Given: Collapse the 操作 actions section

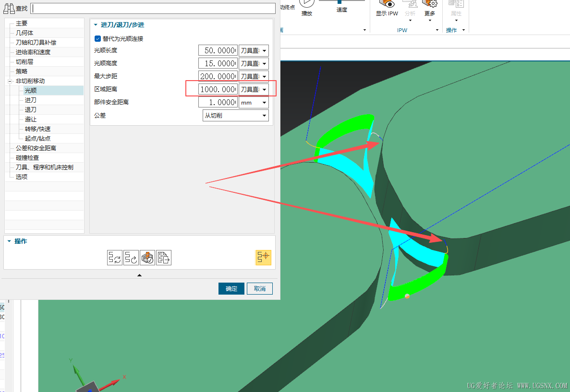Looking at the screenshot, I should click(x=9, y=241).
